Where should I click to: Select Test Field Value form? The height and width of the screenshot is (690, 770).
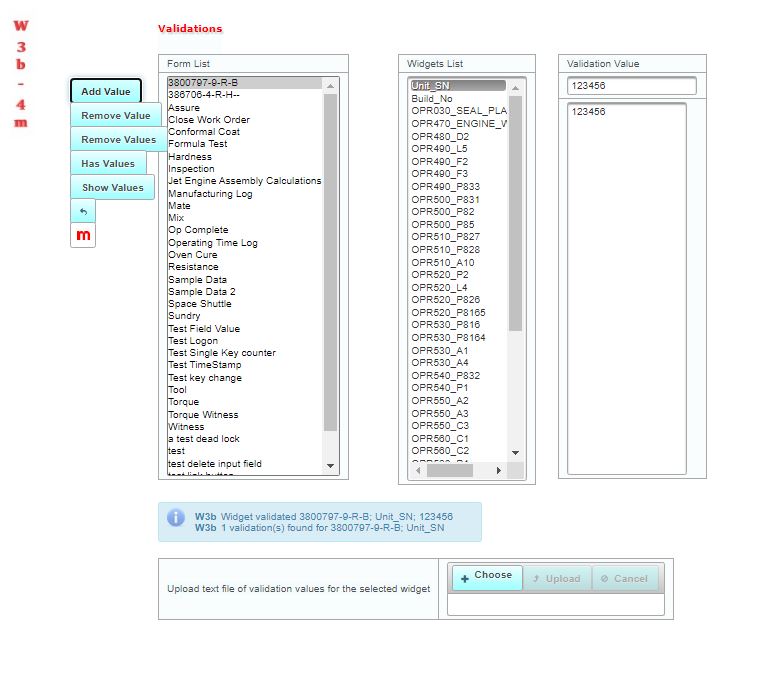pyautogui.click(x=245, y=329)
